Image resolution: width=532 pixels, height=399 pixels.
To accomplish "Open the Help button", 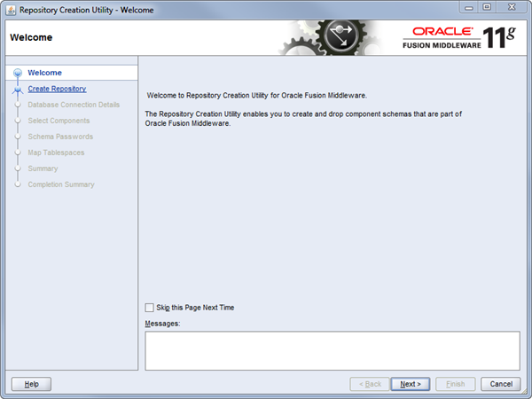I will pos(31,384).
